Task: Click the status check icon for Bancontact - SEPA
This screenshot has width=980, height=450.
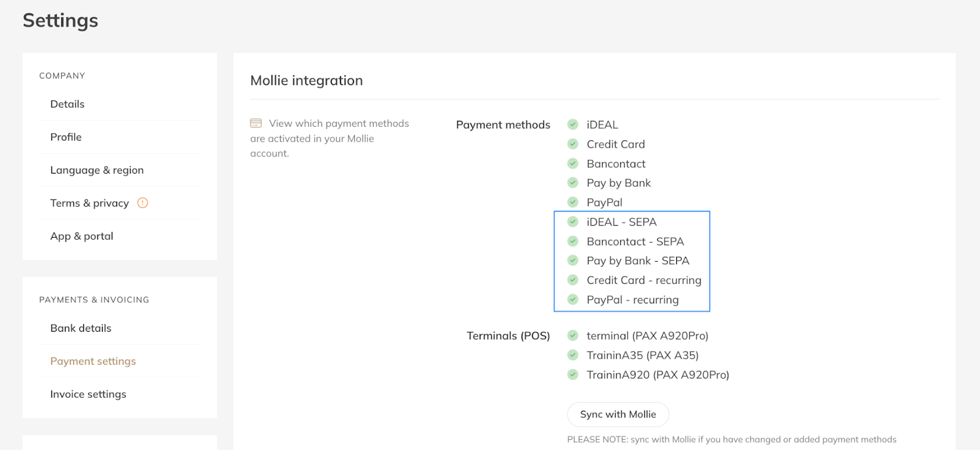Action: 573,242
